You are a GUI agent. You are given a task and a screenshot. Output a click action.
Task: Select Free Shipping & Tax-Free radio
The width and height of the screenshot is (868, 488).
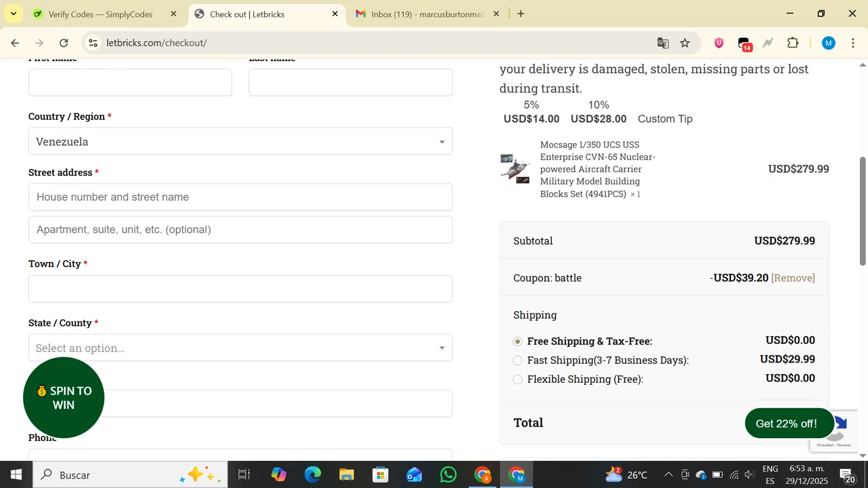pyautogui.click(x=518, y=342)
